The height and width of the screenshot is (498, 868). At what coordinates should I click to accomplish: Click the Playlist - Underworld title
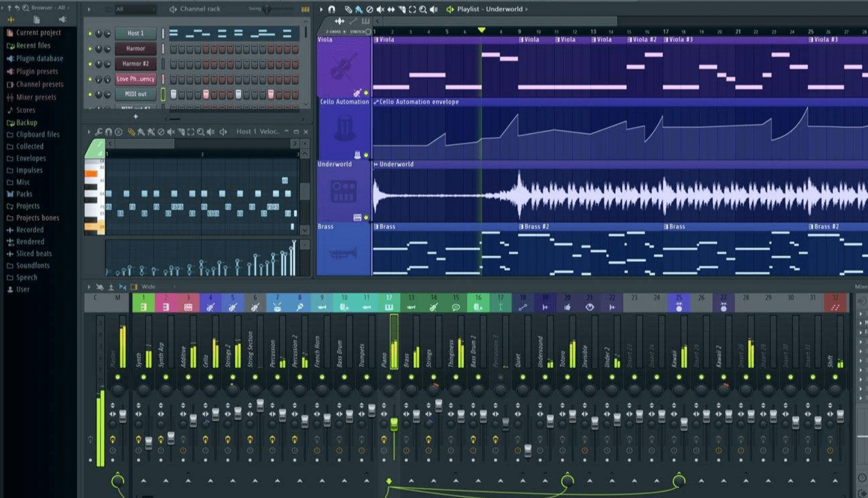490,9
